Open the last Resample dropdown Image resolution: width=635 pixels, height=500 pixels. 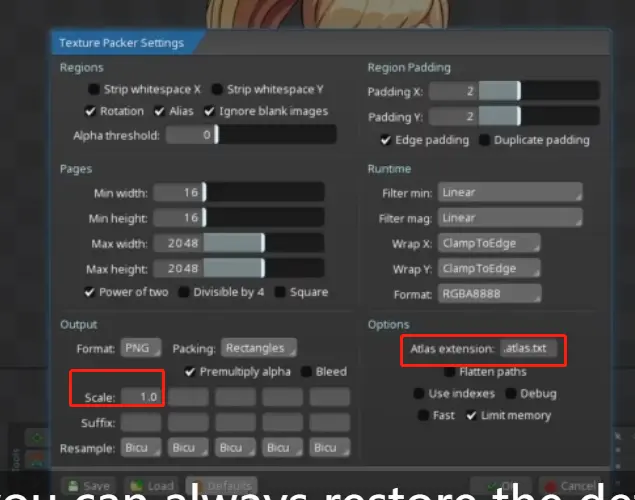pyautogui.click(x=330, y=448)
